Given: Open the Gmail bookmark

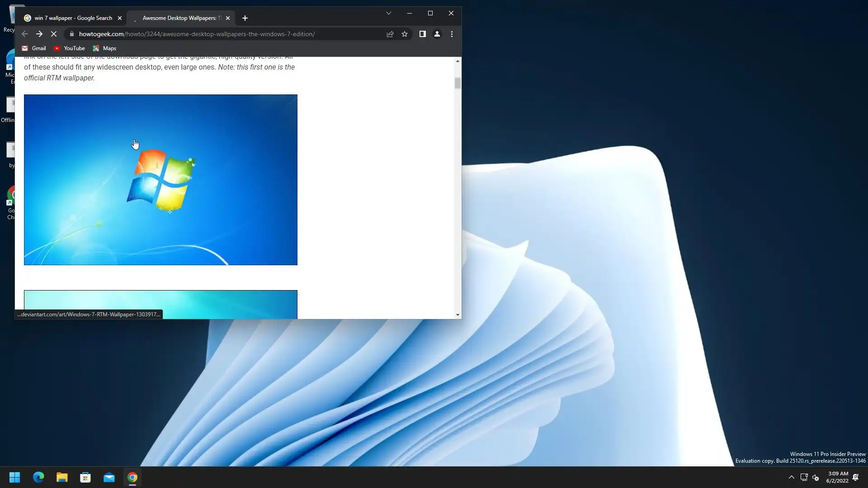Looking at the screenshot, I should [x=34, y=48].
